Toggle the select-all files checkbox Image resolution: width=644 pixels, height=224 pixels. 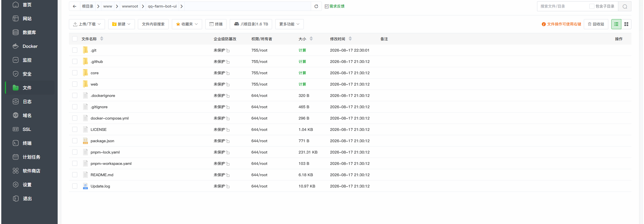[75, 39]
